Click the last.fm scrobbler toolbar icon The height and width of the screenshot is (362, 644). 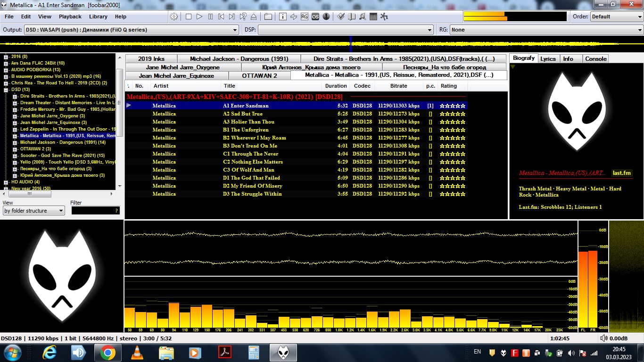(x=315, y=16)
